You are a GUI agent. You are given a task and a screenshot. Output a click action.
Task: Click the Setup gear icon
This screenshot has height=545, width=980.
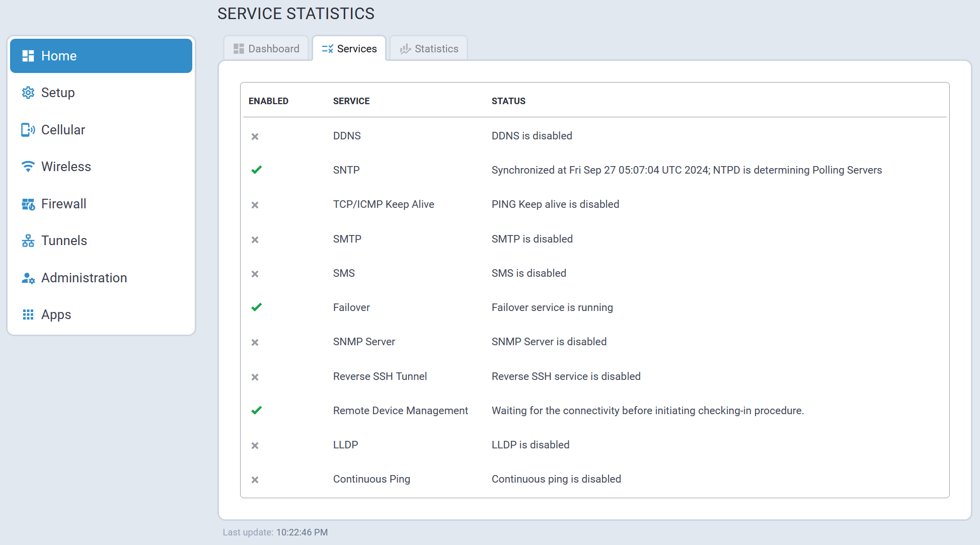click(28, 93)
